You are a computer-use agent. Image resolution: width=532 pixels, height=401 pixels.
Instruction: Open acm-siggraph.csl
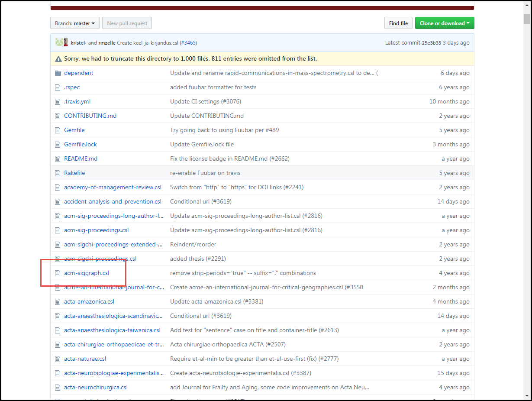[87, 273]
